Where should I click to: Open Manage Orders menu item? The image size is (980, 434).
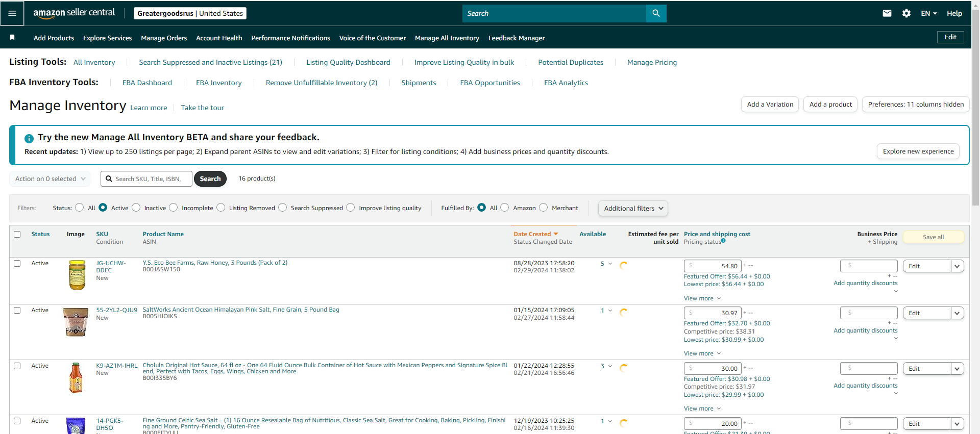164,38
